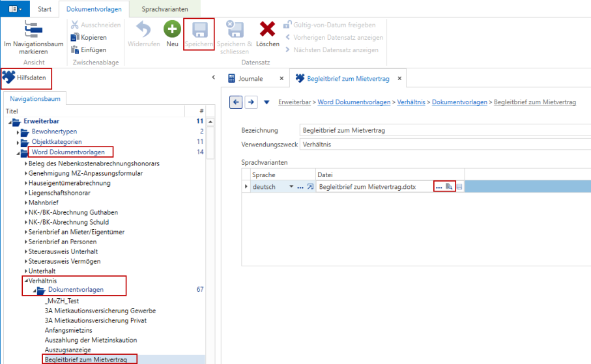Open the application menu button at top left
This screenshot has width=591, height=364.
[15, 8]
